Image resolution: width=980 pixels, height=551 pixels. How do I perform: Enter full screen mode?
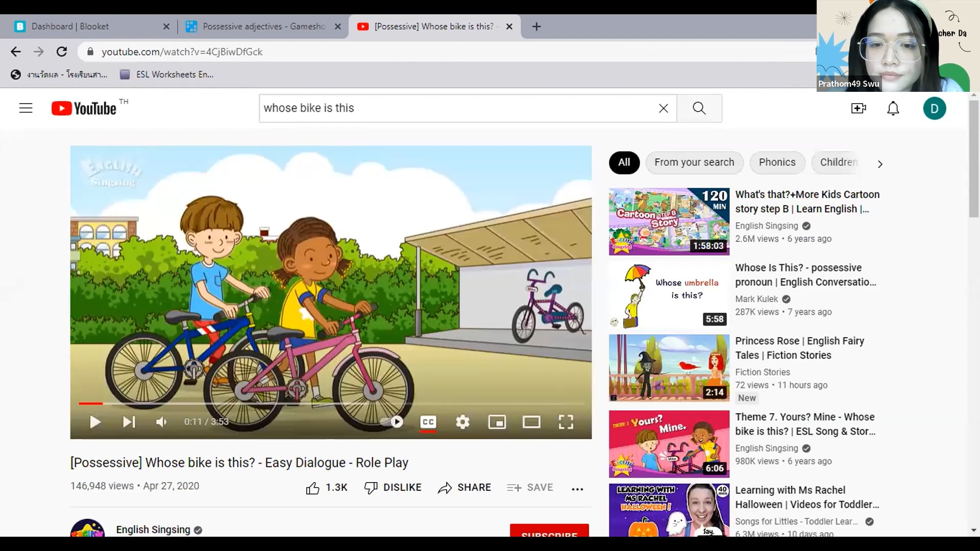(x=566, y=422)
